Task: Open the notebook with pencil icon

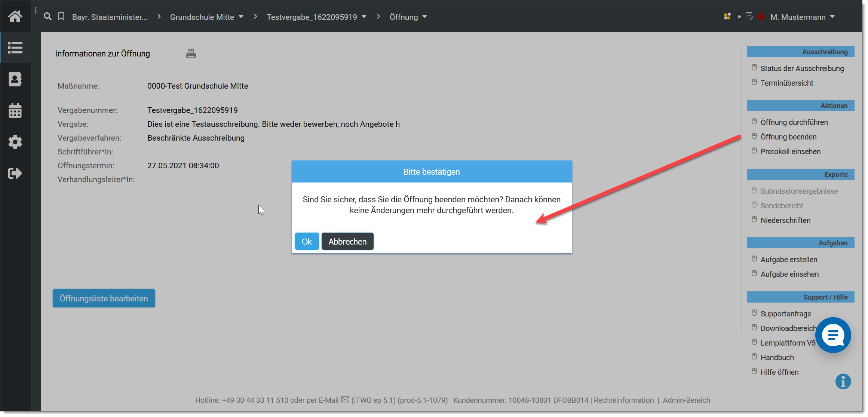Action: (x=749, y=16)
